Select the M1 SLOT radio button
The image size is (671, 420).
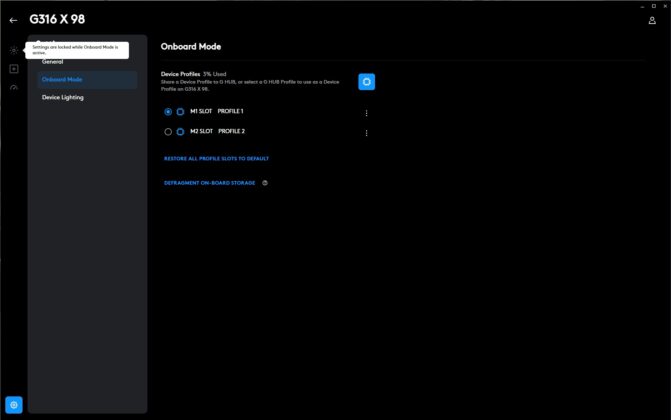168,112
